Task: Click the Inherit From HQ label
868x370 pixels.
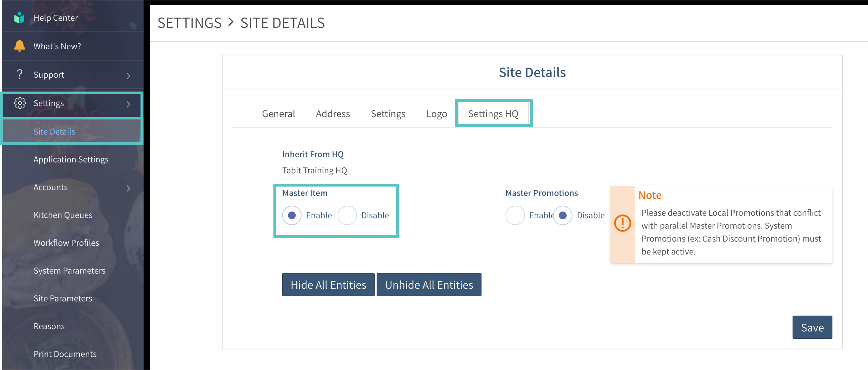Action: pyautogui.click(x=313, y=154)
